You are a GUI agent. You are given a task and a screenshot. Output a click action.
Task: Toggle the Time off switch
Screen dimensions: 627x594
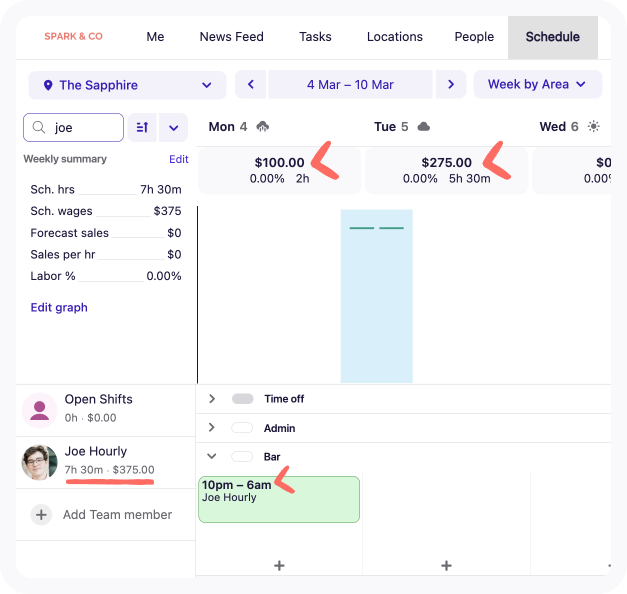pyautogui.click(x=242, y=399)
